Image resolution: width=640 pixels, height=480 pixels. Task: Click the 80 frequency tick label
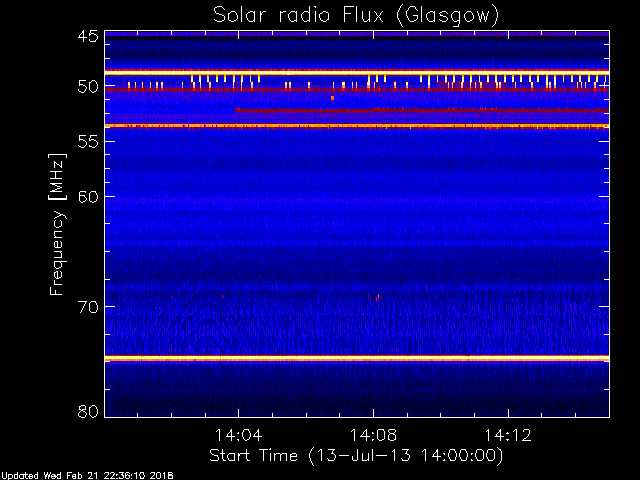pyautogui.click(x=88, y=411)
